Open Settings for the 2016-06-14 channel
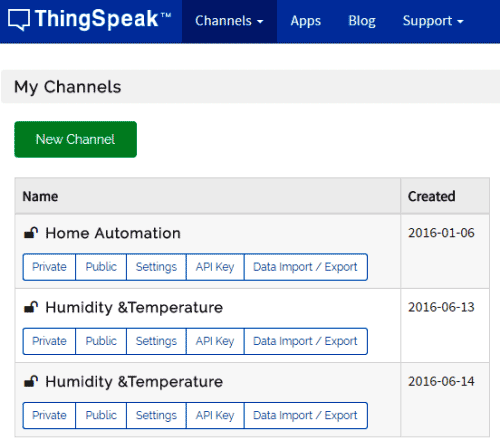This screenshot has height=440, width=500. 156,416
